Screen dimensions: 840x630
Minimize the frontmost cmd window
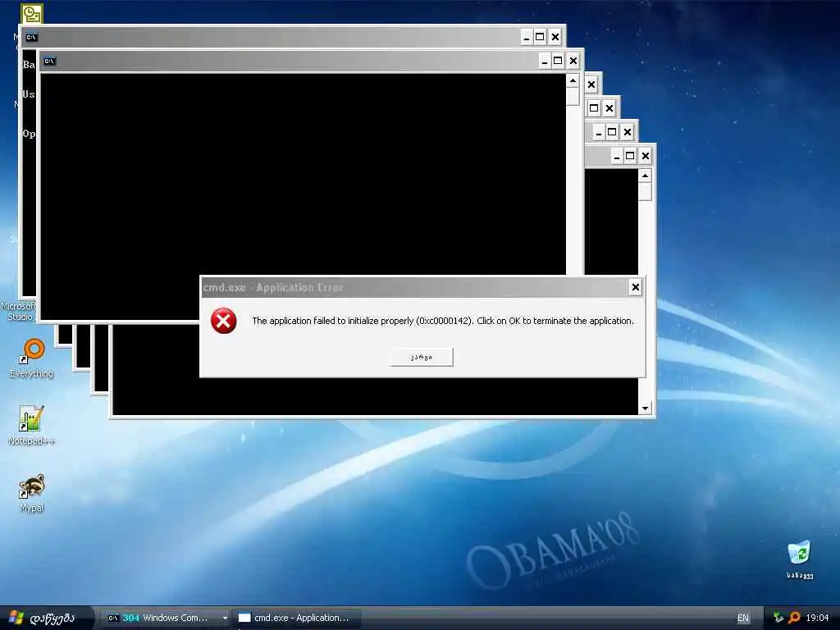tap(545, 61)
